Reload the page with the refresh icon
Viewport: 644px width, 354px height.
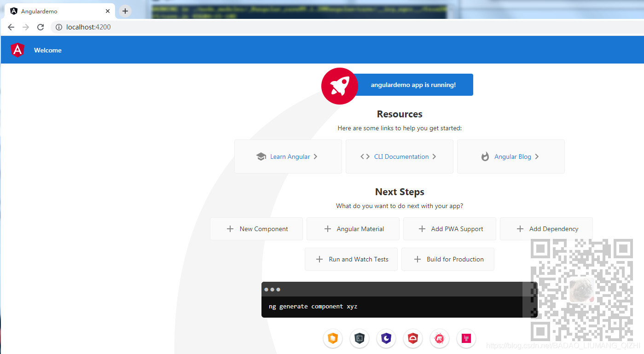41,27
